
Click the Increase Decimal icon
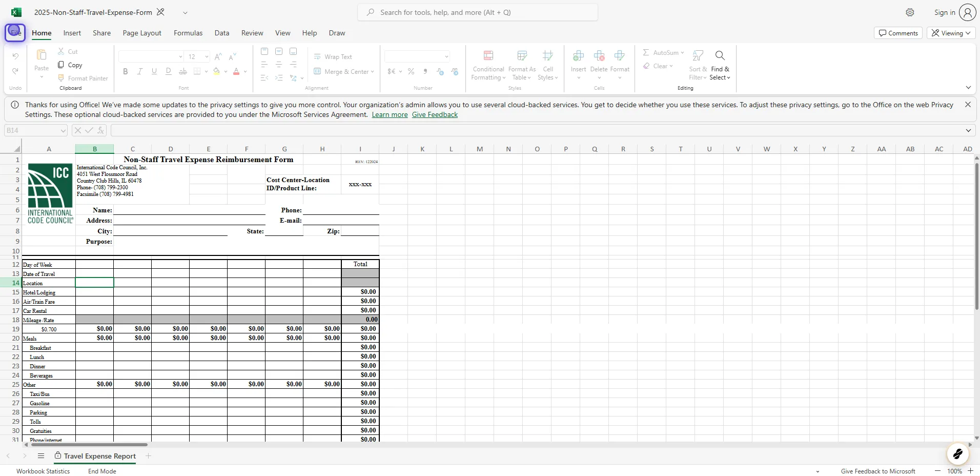(440, 71)
